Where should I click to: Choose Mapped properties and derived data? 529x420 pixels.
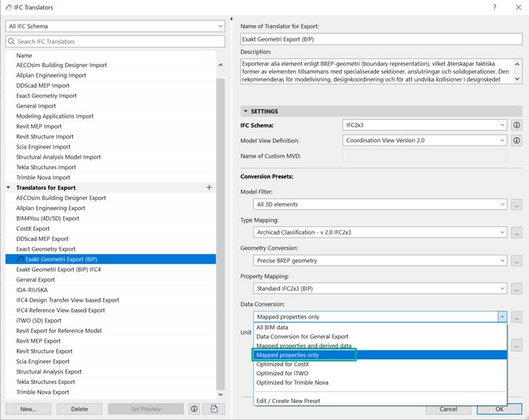point(380,345)
